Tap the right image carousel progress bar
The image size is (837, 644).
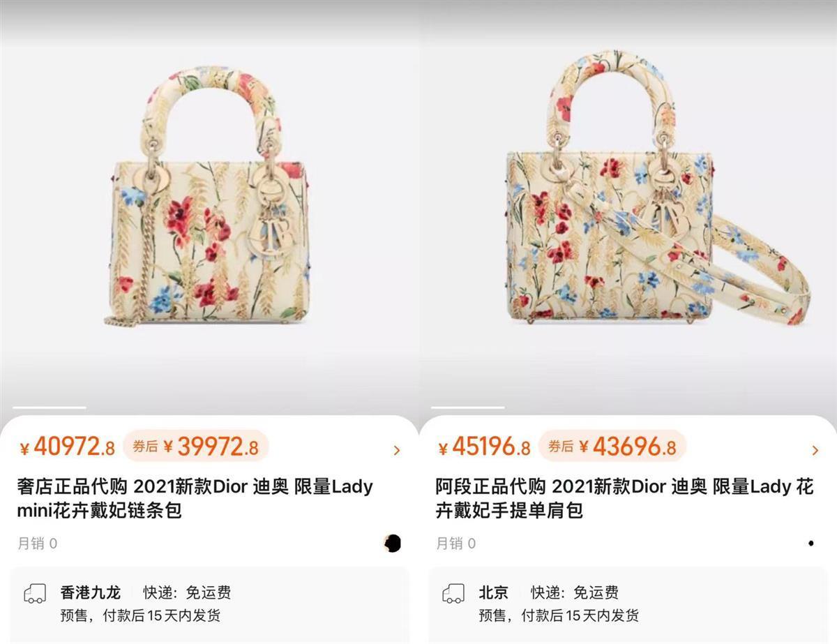click(x=468, y=407)
